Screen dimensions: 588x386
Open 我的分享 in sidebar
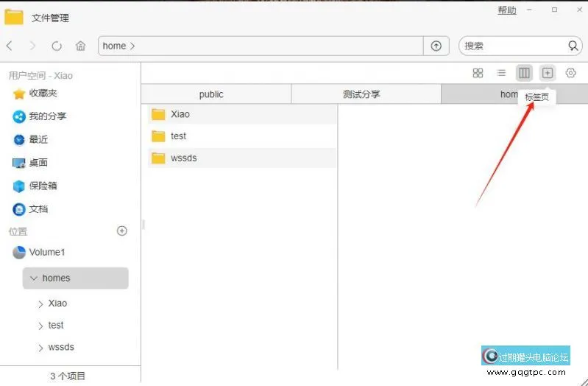(x=40, y=116)
